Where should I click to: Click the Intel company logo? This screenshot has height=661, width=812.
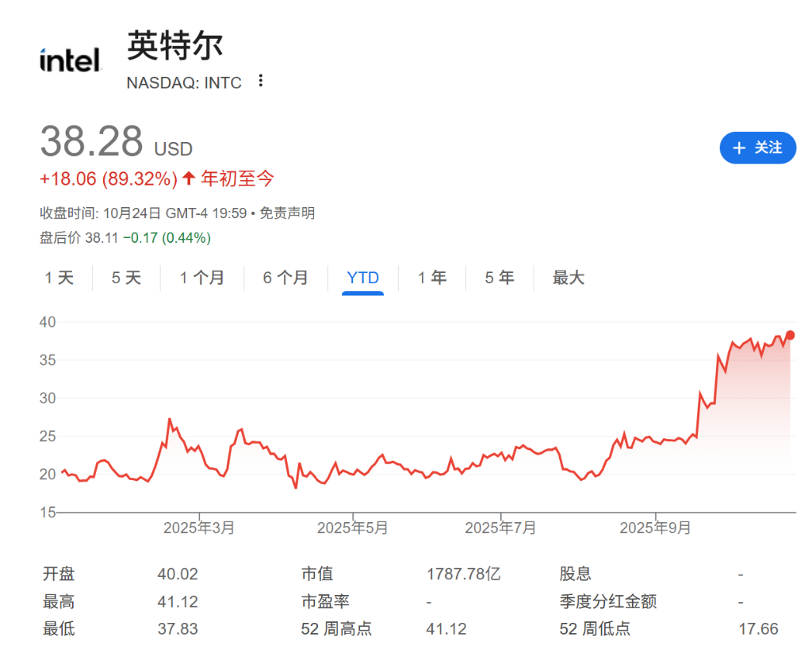point(70,60)
